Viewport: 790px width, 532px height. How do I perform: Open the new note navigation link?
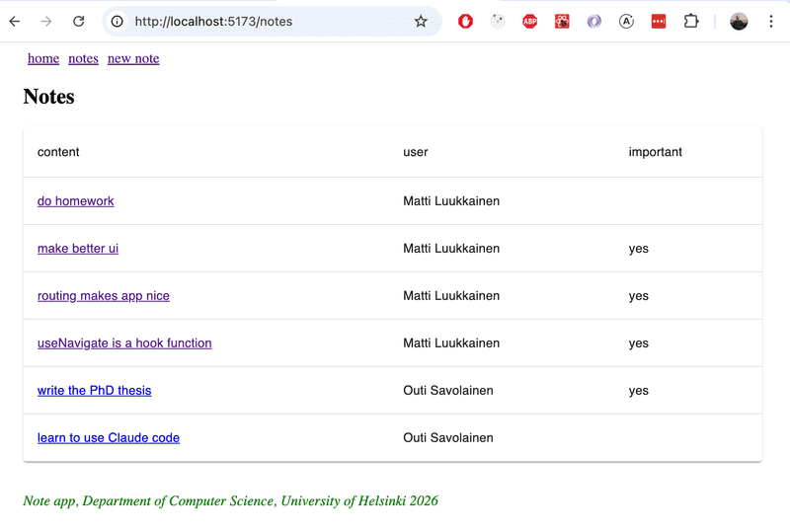click(133, 58)
